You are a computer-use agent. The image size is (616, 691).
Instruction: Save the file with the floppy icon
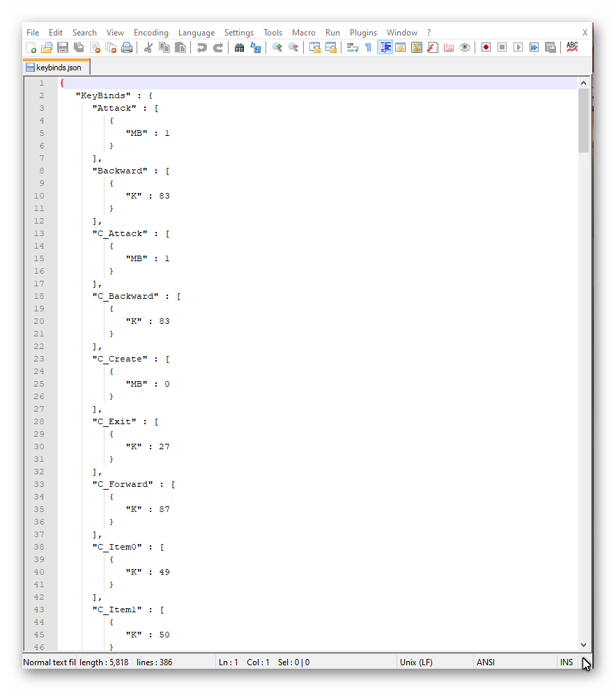click(63, 47)
